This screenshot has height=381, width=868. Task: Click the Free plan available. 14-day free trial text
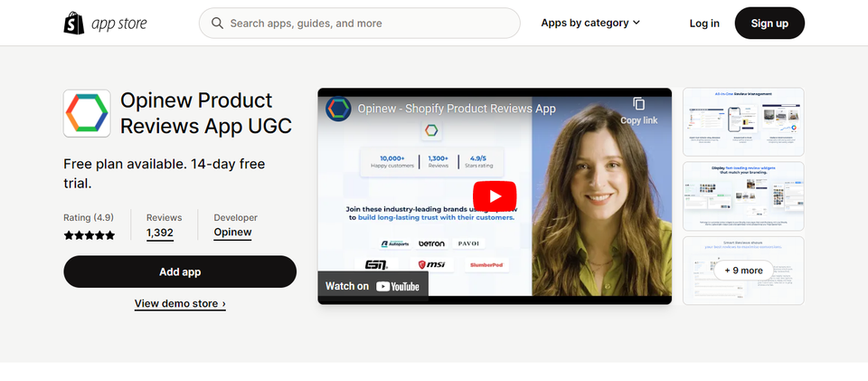(165, 174)
